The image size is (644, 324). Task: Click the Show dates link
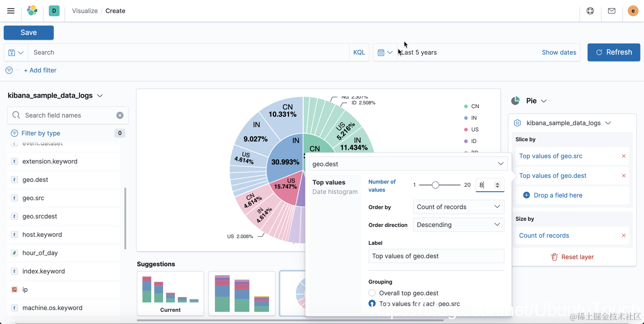(x=559, y=52)
